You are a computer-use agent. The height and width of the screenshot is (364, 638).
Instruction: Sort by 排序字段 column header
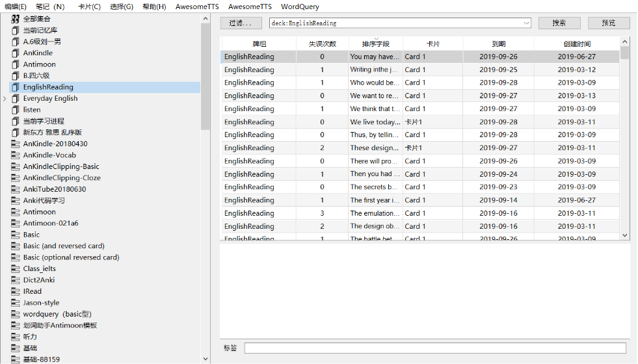pyautogui.click(x=375, y=44)
